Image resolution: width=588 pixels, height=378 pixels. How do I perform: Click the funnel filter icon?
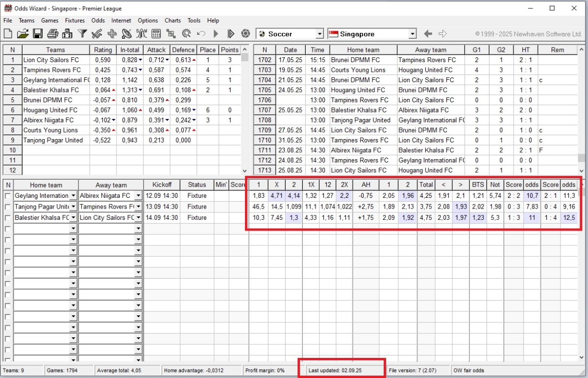point(83,34)
